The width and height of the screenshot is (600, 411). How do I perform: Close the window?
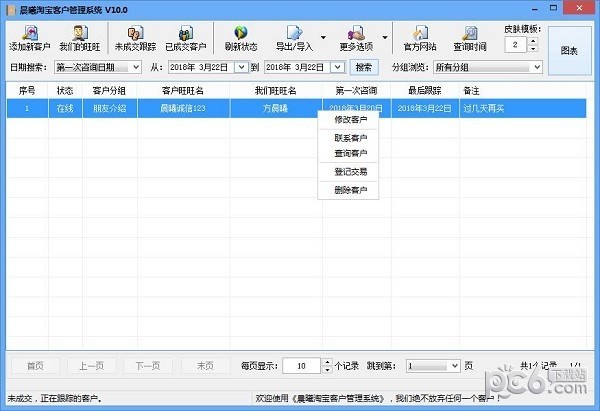tap(579, 8)
